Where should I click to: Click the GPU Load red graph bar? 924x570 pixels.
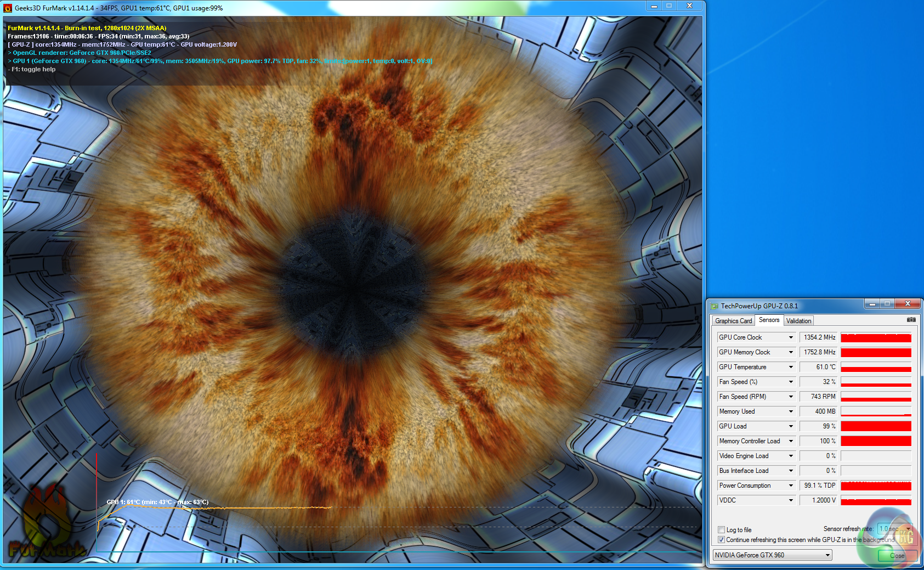coord(876,426)
